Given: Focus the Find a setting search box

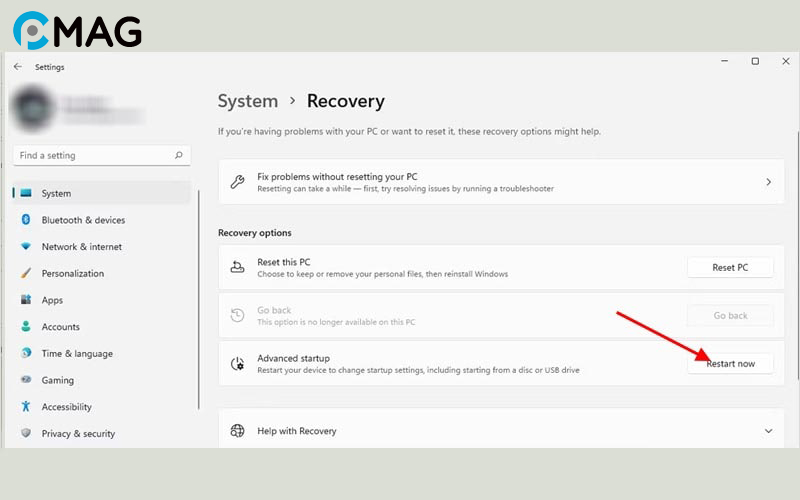Looking at the screenshot, I should point(95,156).
